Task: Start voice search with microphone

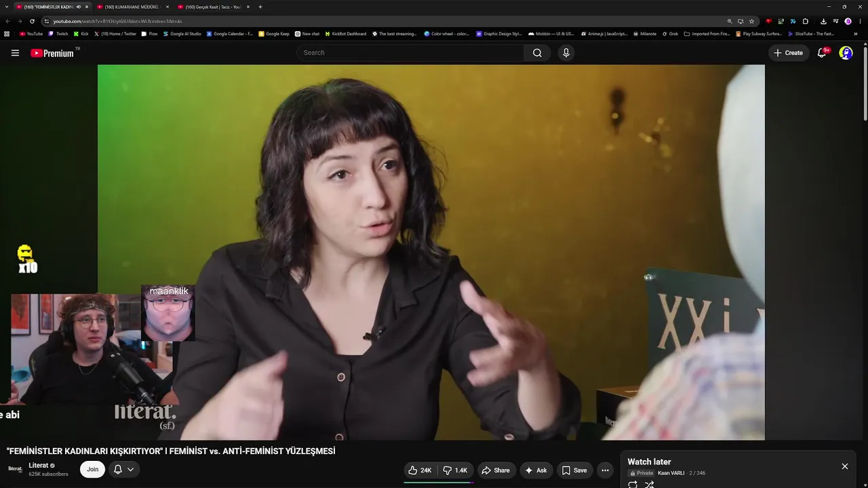Action: click(566, 53)
